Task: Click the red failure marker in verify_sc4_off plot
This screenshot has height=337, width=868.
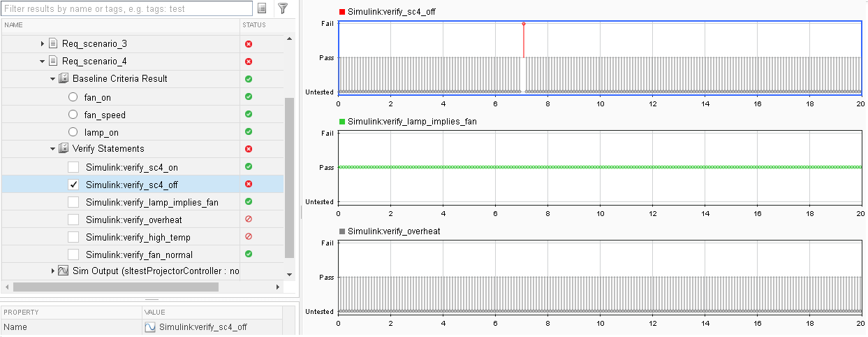Action: [x=524, y=24]
